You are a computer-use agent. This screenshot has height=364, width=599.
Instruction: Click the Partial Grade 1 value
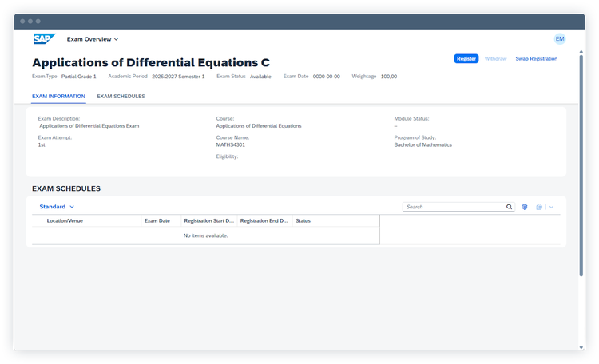click(x=79, y=77)
